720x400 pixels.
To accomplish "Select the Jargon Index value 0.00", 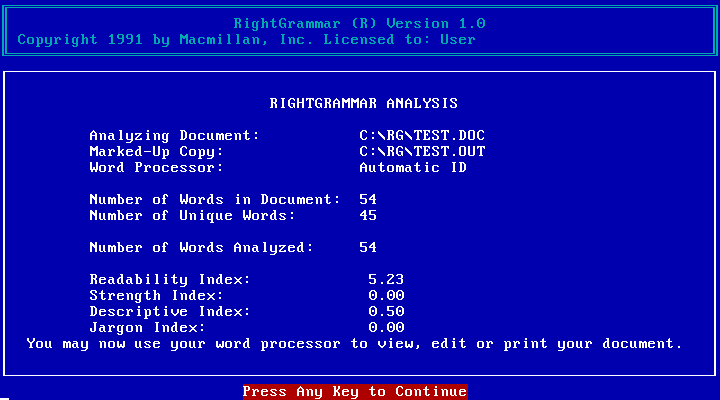I will (386, 328).
